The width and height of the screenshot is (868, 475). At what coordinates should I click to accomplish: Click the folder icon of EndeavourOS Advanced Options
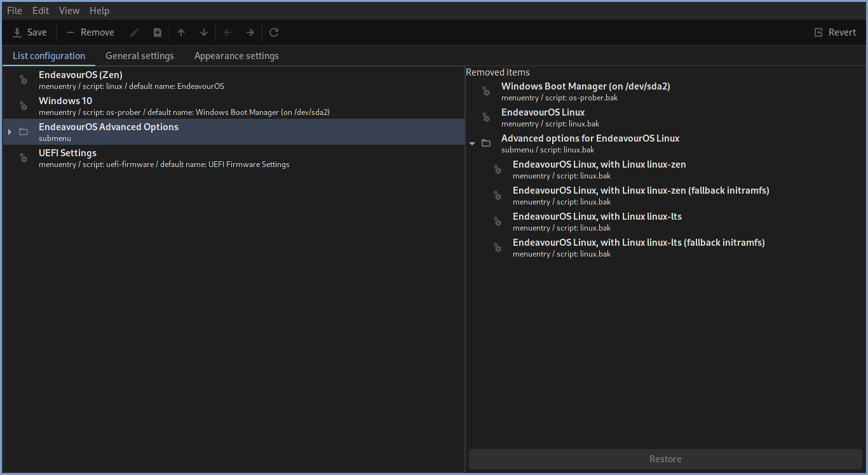[24, 132]
